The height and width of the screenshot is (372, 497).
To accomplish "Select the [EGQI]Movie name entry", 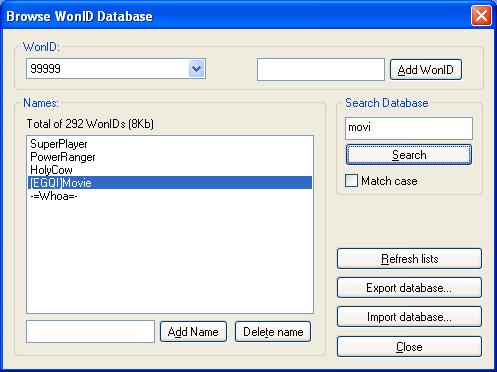I will [170, 183].
